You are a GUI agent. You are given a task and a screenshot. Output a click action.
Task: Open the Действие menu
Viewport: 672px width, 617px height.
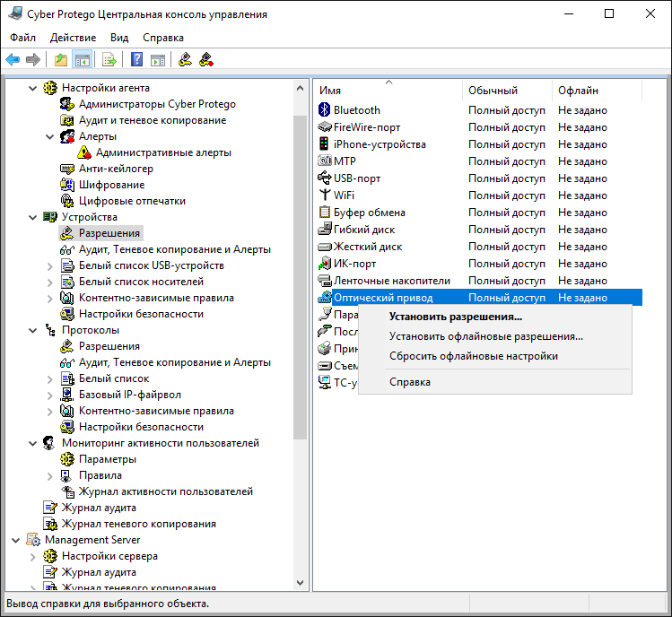tap(73, 38)
